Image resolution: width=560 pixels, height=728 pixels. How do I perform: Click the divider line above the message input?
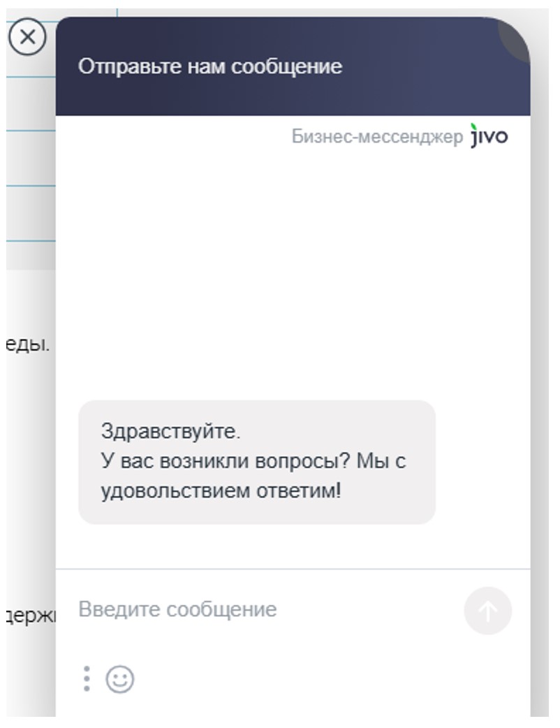pos(293,569)
